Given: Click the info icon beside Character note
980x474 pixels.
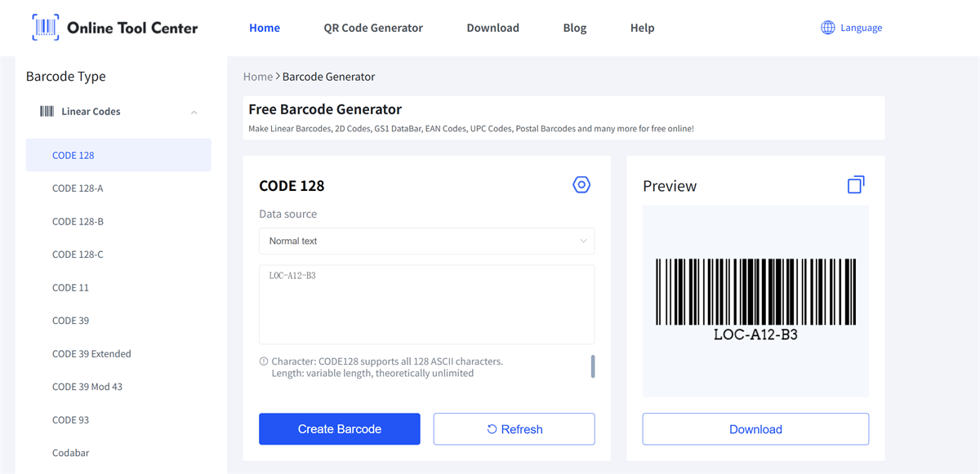Looking at the screenshot, I should pyautogui.click(x=264, y=361).
